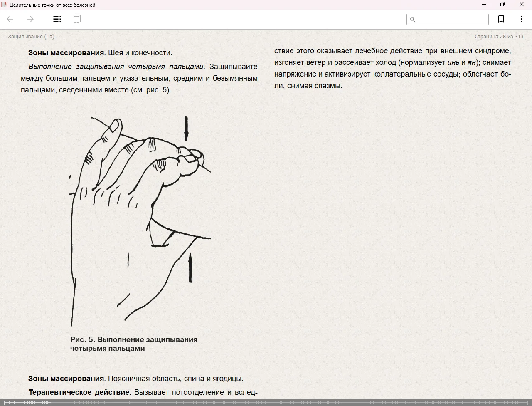The height and width of the screenshot is (406, 532).
Task: Click the reference '(см. рис. 5)' in text
Action: coord(150,90)
